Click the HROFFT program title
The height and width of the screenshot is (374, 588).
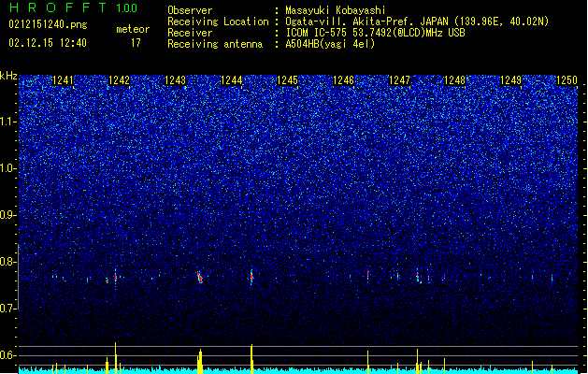pyautogui.click(x=58, y=7)
